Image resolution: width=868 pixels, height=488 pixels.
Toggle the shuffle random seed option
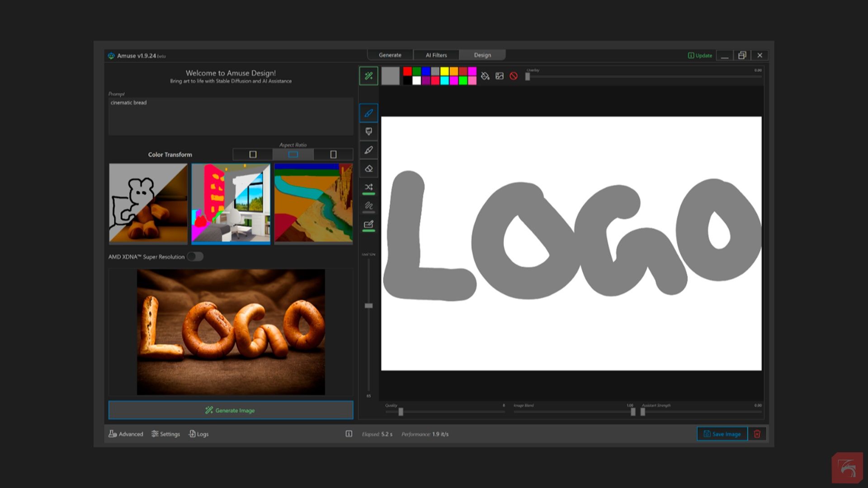pyautogui.click(x=368, y=187)
